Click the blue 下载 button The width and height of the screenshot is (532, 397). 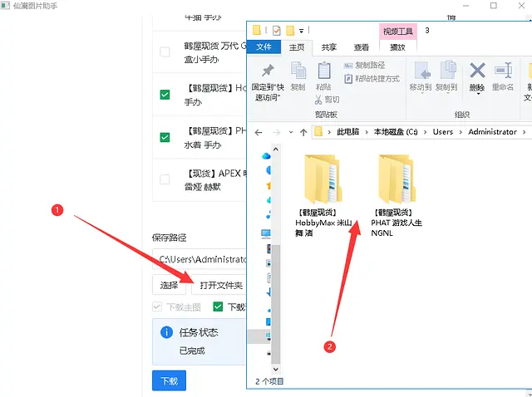click(169, 380)
